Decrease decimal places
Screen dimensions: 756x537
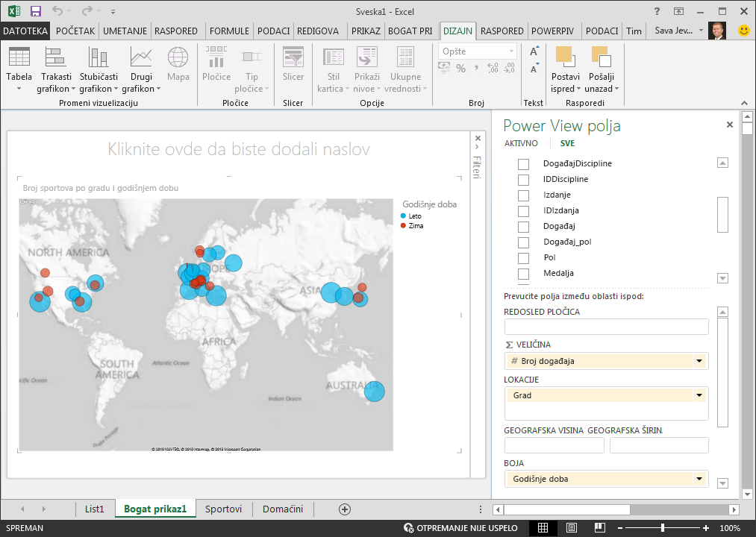(x=509, y=69)
